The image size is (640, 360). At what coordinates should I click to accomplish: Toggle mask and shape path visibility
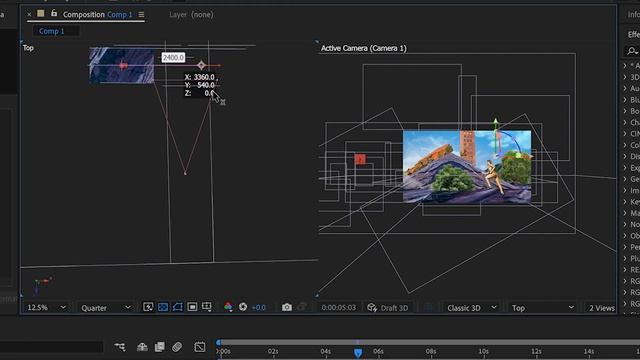178,307
